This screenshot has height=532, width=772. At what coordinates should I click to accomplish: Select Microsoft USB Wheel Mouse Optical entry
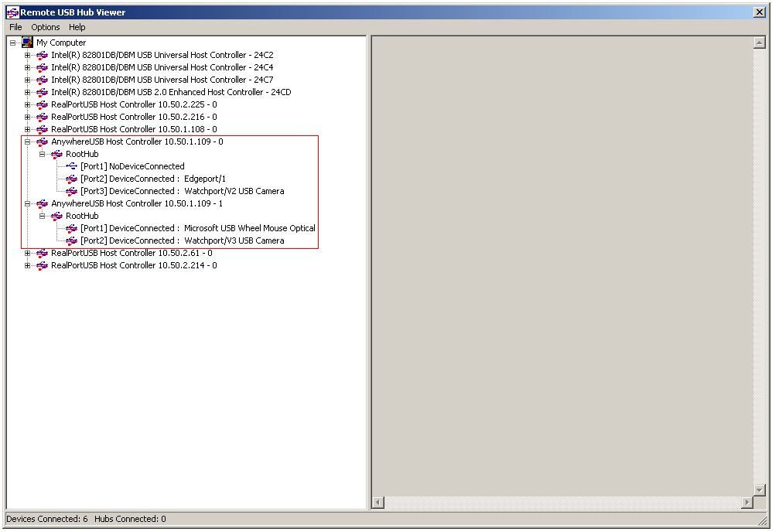click(x=249, y=228)
